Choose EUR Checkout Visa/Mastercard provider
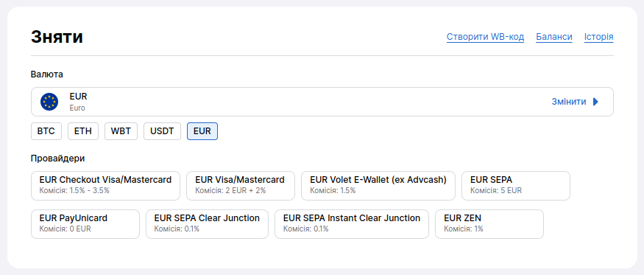Screen dimensions: 644x275 coord(105,186)
